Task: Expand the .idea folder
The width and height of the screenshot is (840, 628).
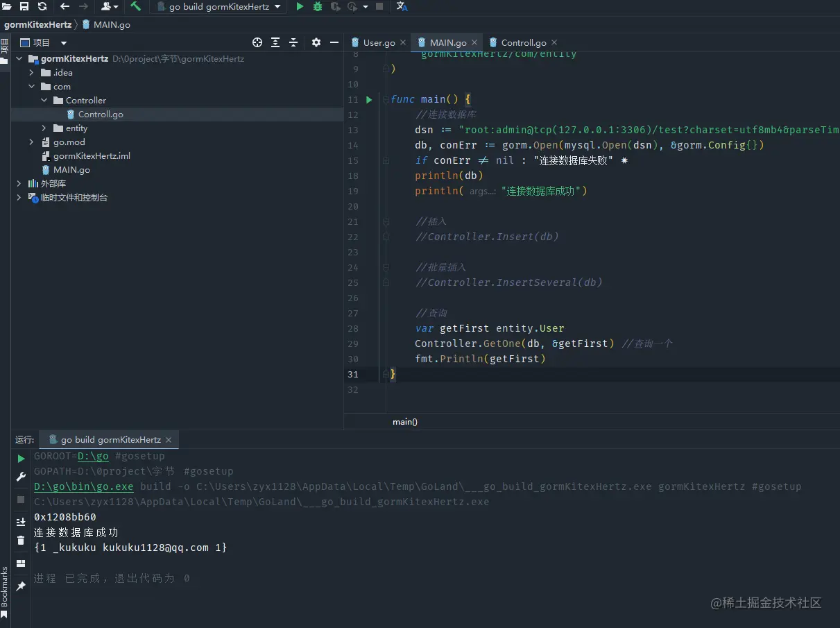Action: coord(31,73)
